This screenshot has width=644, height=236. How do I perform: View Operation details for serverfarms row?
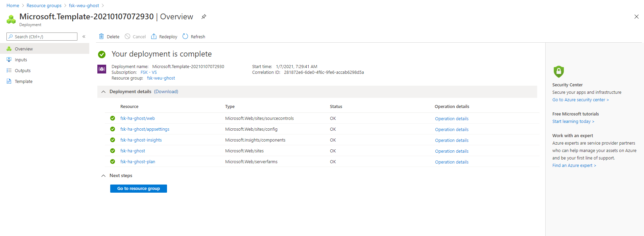point(452,162)
